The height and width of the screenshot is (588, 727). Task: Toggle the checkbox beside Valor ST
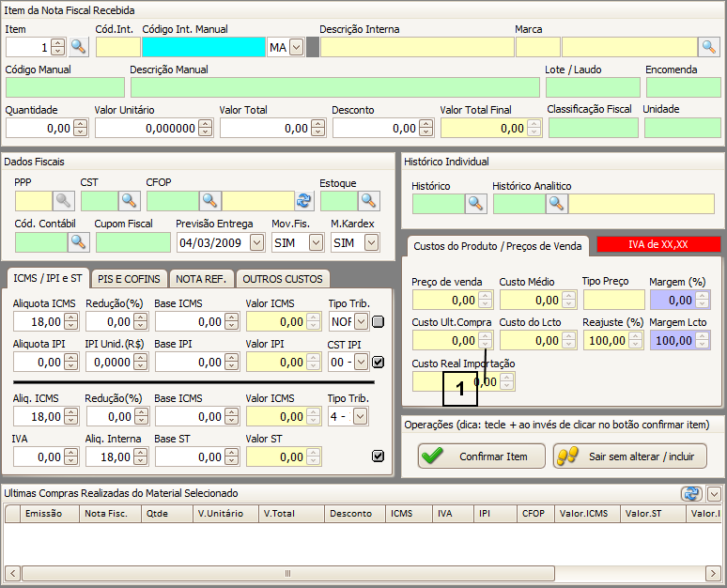click(x=378, y=456)
